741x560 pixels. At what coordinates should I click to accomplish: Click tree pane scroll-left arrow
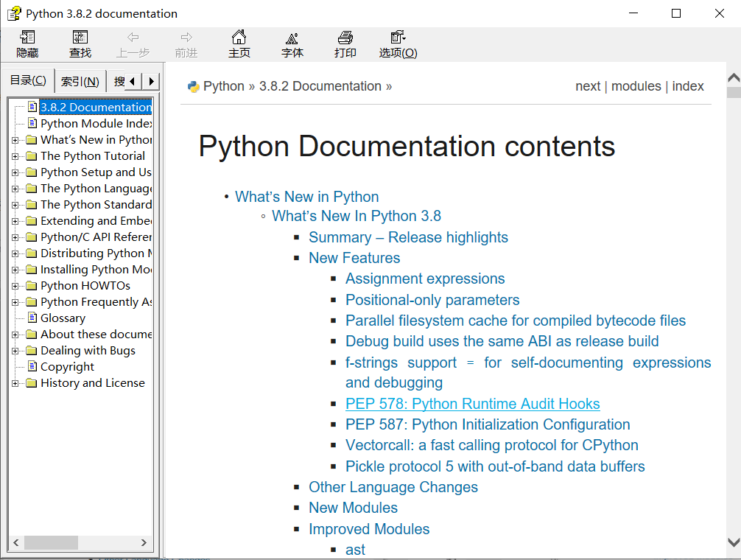(x=16, y=542)
